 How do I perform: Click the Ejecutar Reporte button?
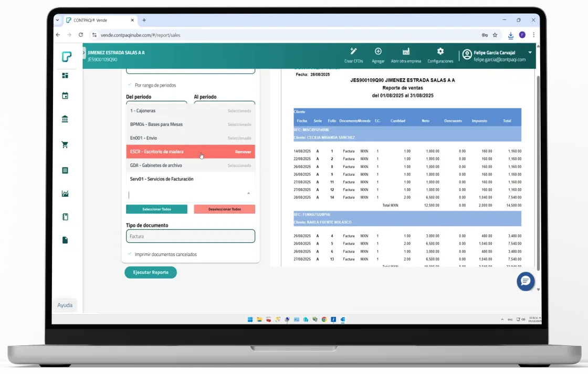[x=151, y=272]
